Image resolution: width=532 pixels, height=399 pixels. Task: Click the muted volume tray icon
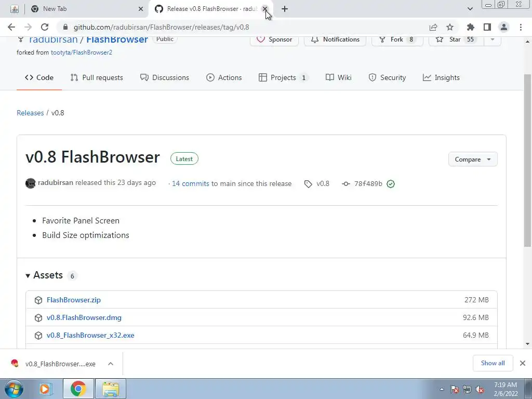coord(480,390)
